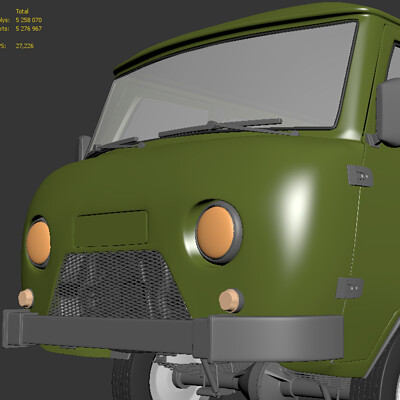Screen dimensions: 400x400
Task: Pick the small round lamp above bumper's middle
Action: click(x=231, y=301)
